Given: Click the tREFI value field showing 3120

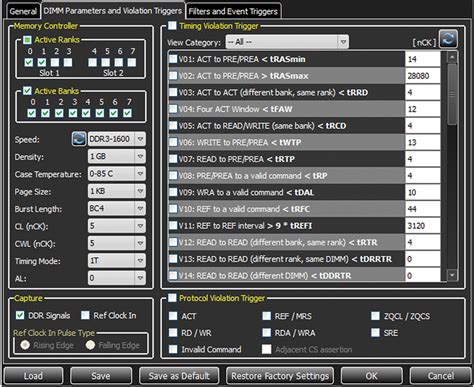Looking at the screenshot, I should (x=423, y=226).
